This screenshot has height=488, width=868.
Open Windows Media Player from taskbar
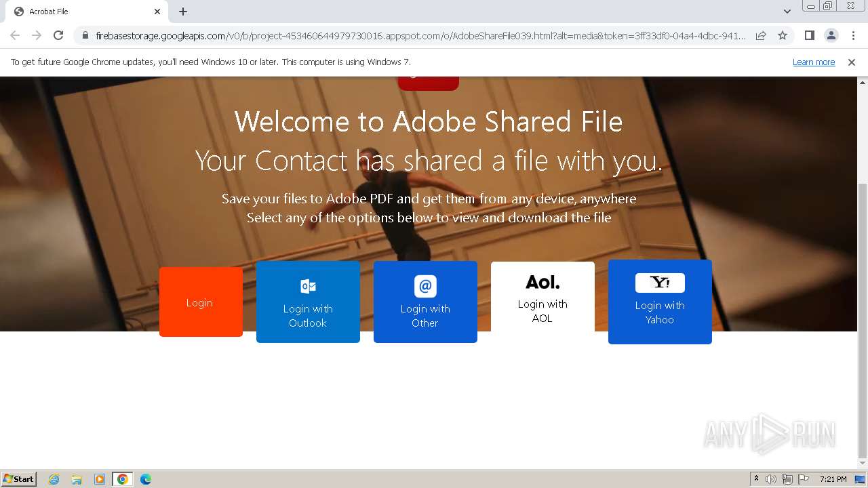pos(100,479)
